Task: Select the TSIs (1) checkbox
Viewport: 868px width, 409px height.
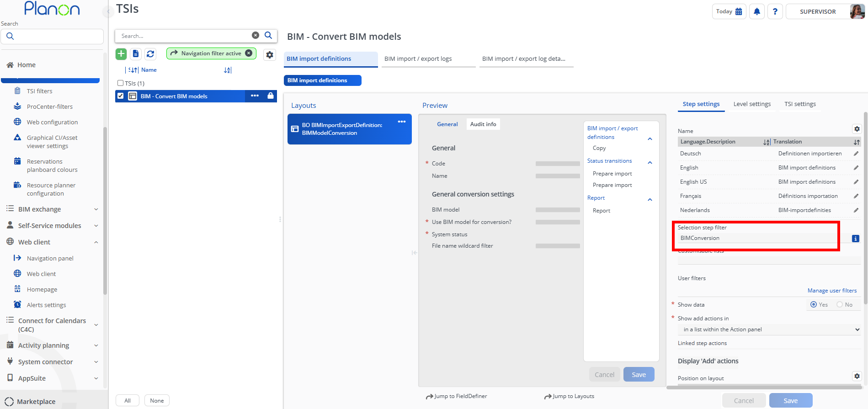Action: (121, 83)
